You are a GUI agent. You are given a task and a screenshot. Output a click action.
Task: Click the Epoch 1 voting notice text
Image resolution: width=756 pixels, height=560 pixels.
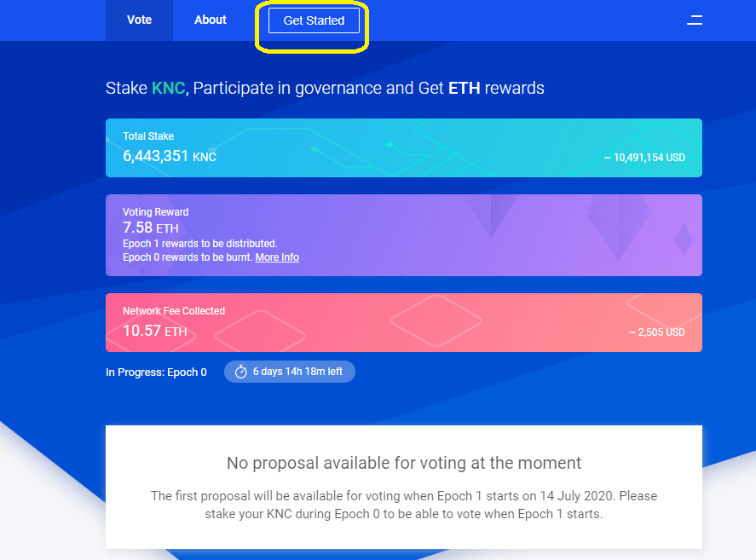403,504
